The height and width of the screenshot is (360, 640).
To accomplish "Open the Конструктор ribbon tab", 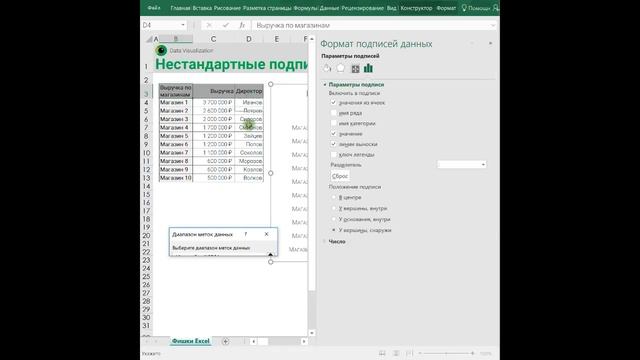I will tap(416, 8).
